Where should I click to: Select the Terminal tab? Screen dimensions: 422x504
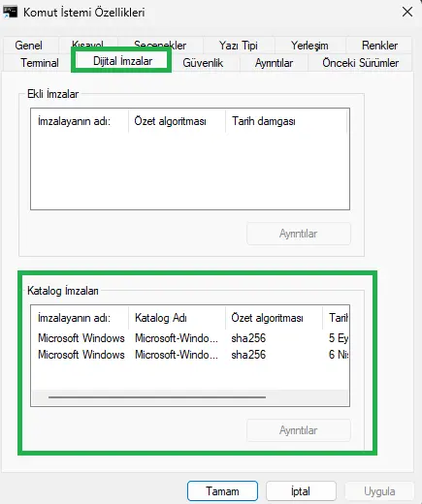40,63
